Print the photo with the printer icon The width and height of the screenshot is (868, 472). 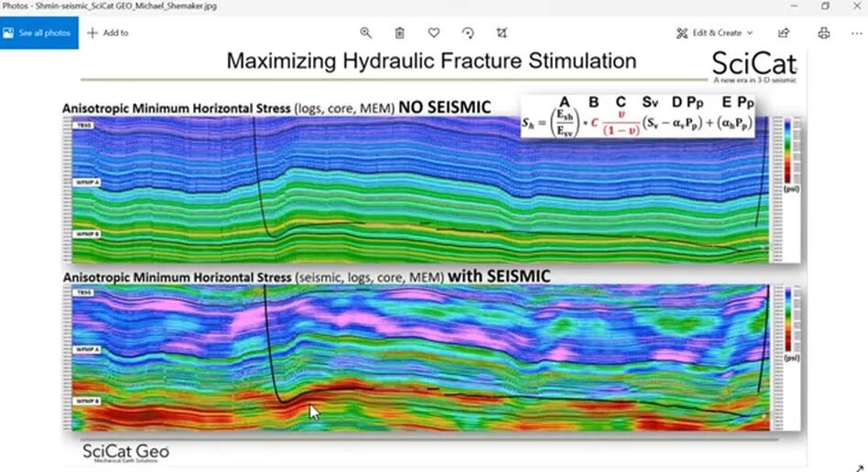(x=824, y=33)
